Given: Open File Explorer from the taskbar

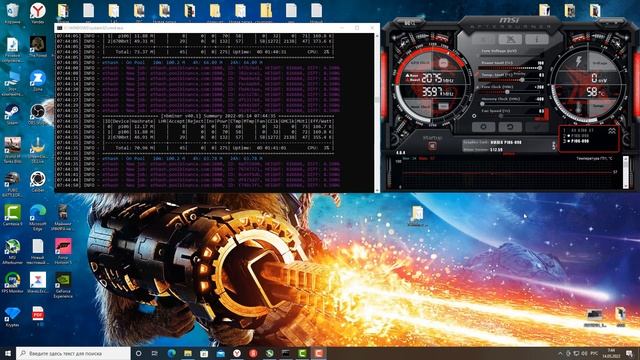Looking at the screenshot, I should tap(188, 353).
